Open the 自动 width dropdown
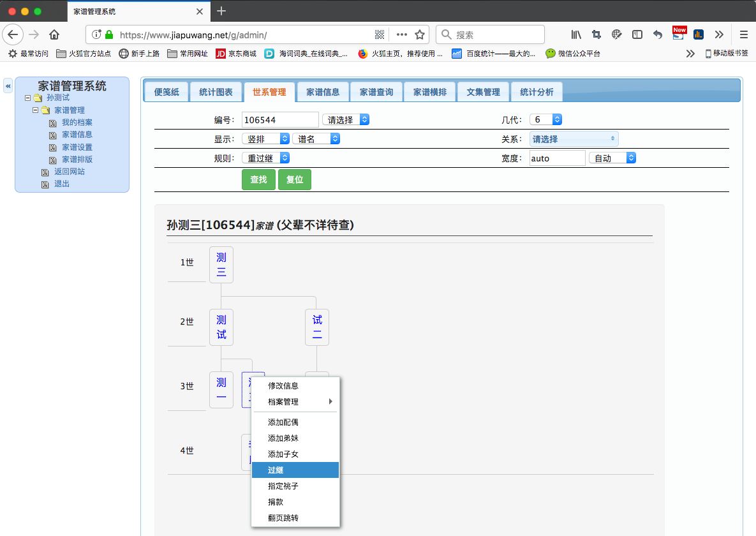This screenshot has width=756, height=536. [612, 158]
